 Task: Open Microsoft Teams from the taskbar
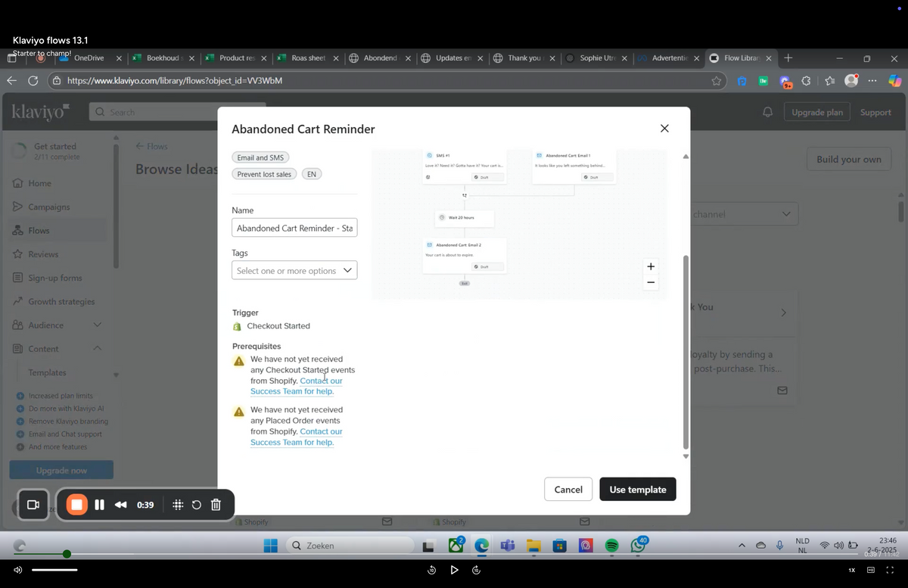pos(508,546)
